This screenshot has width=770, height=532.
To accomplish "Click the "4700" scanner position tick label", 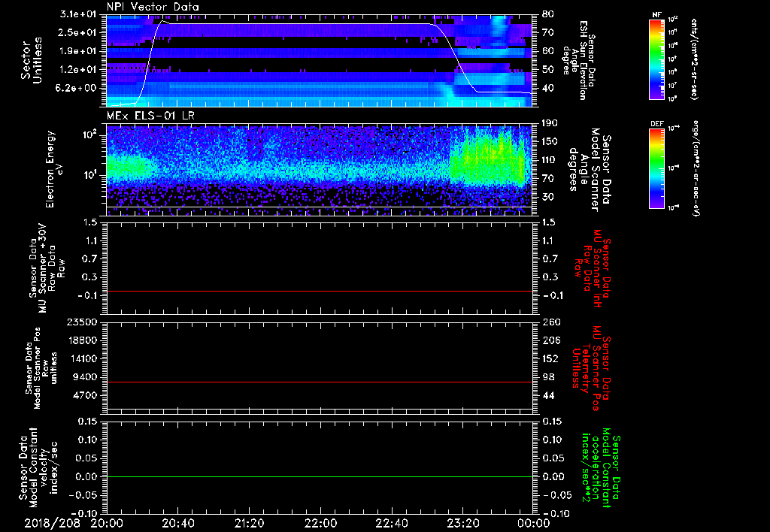I will 85,395.
